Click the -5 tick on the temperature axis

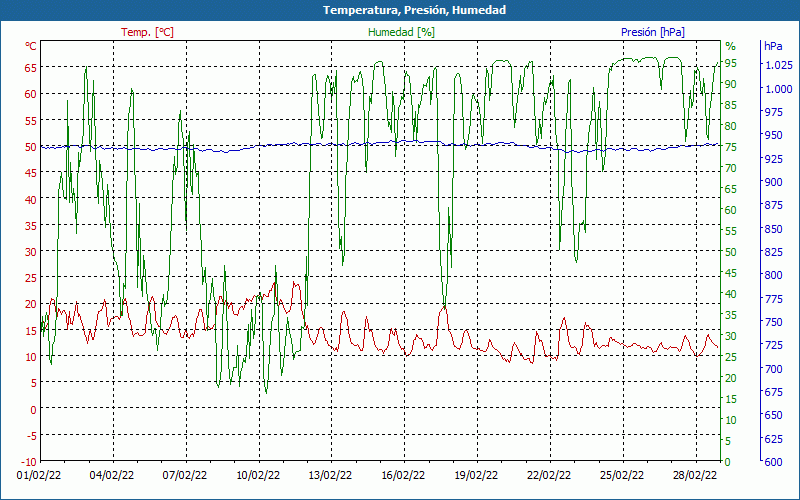[x=31, y=435]
